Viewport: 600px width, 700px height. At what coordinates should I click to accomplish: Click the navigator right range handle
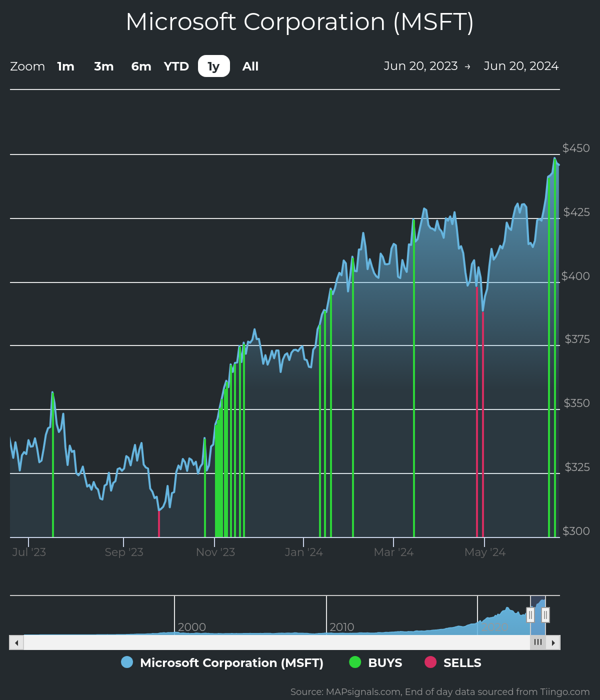pos(545,614)
